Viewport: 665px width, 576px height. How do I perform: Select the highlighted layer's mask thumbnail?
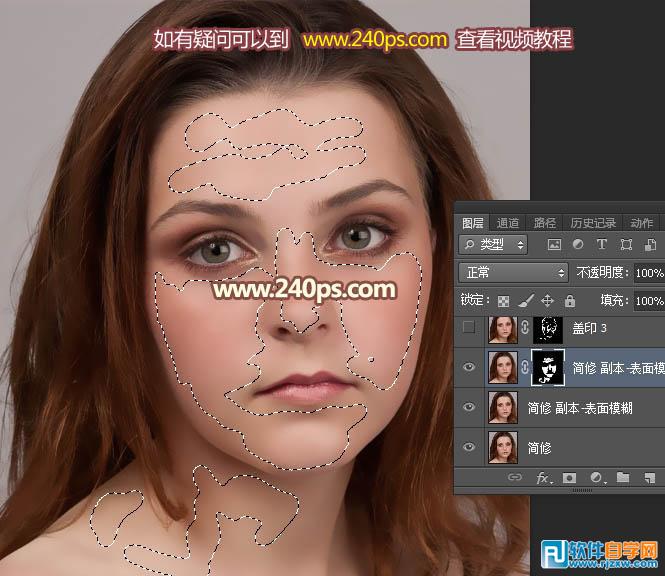[548, 367]
